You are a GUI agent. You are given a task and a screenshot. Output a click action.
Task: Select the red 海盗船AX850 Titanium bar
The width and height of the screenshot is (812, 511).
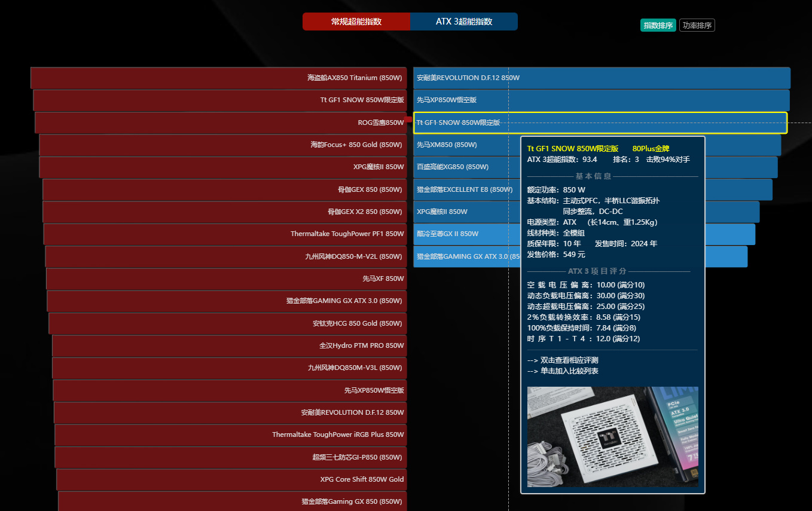219,78
